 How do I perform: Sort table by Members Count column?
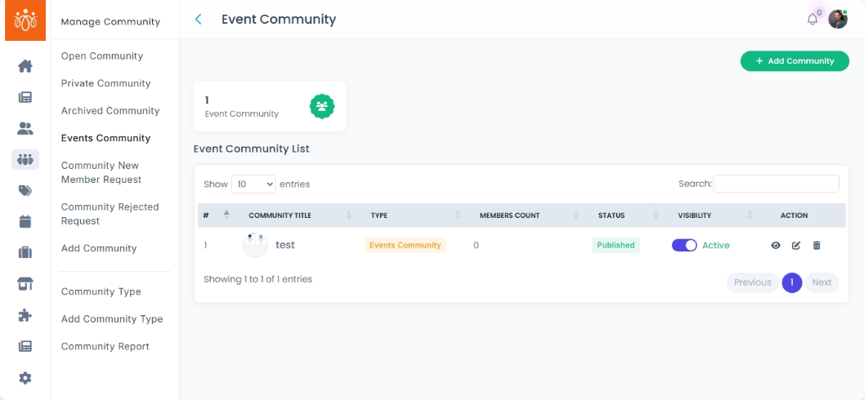click(x=509, y=216)
